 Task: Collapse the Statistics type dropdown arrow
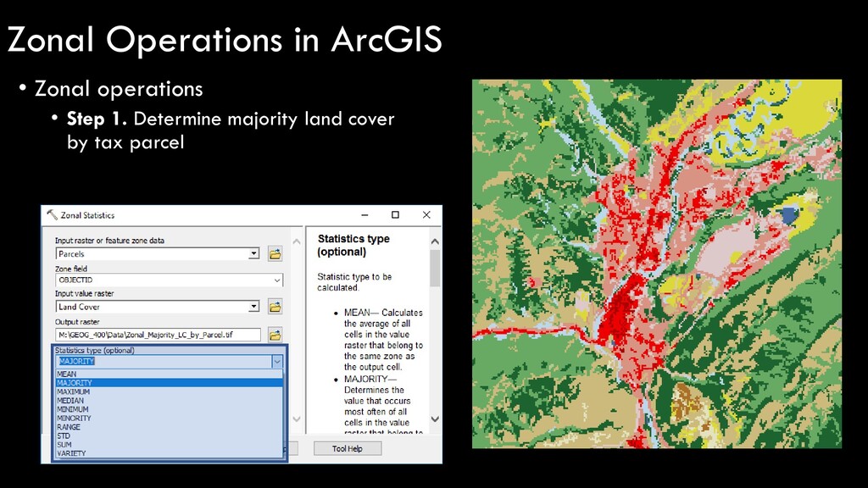[x=277, y=361]
